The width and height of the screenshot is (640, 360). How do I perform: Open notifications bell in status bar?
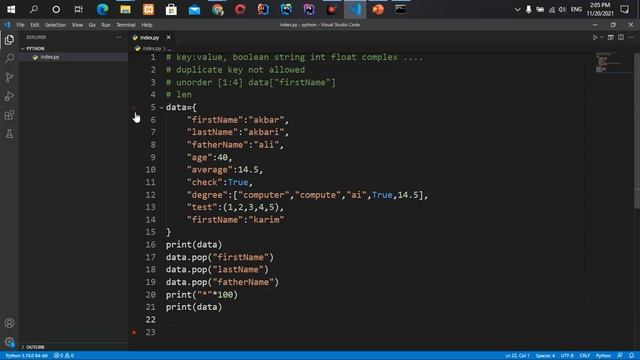631,356
